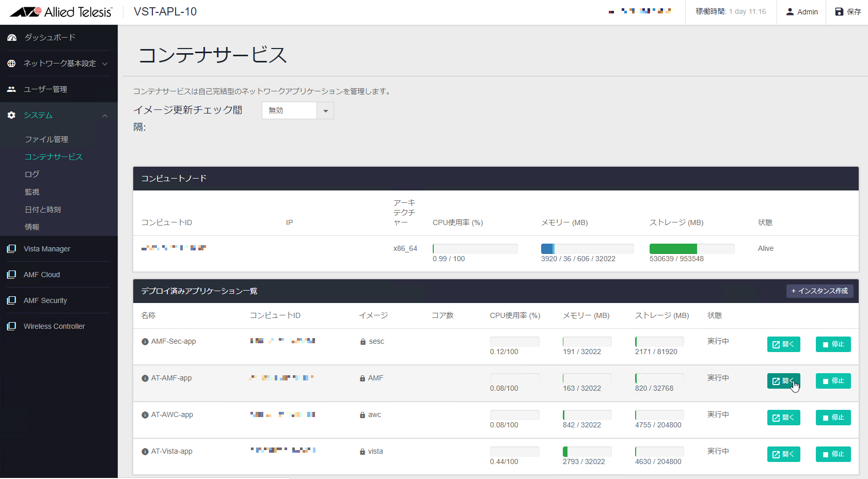Open the AT-Vista-app with 開く button
The width and height of the screenshot is (868, 479).
point(783,454)
